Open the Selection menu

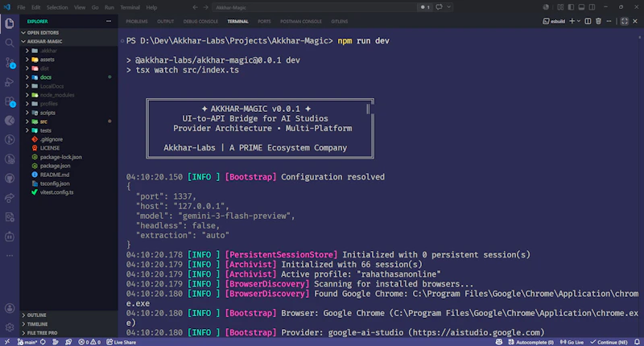click(57, 7)
